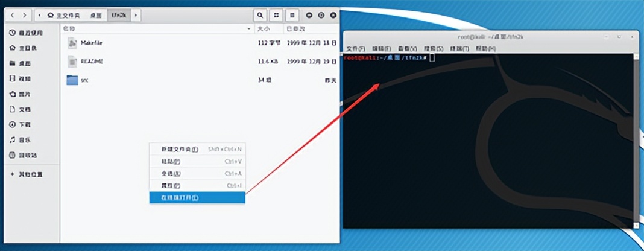Open 图片 in the sidebar
The height and width of the screenshot is (251, 644).
coord(20,94)
